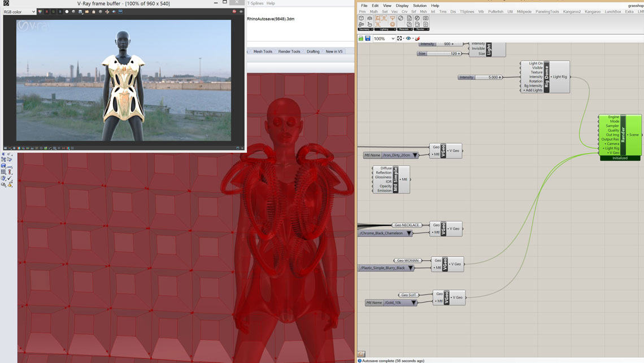Expand the Materials component group
This screenshot has width=644, height=363.
405,29
